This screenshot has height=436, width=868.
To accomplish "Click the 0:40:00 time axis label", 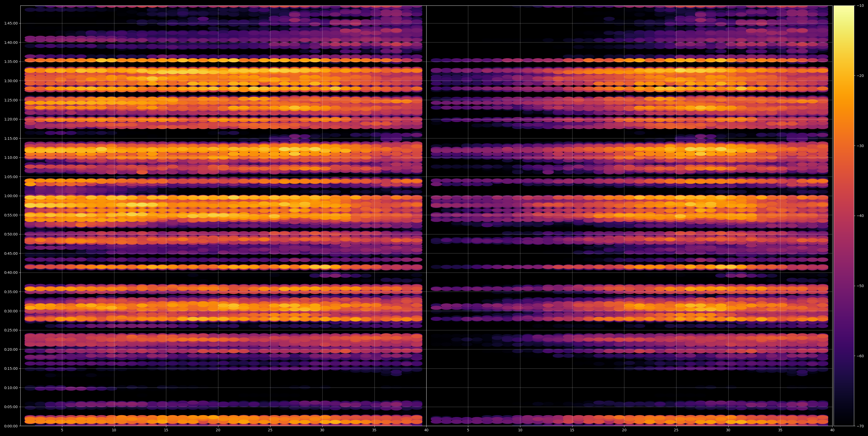I will tap(11, 272).
